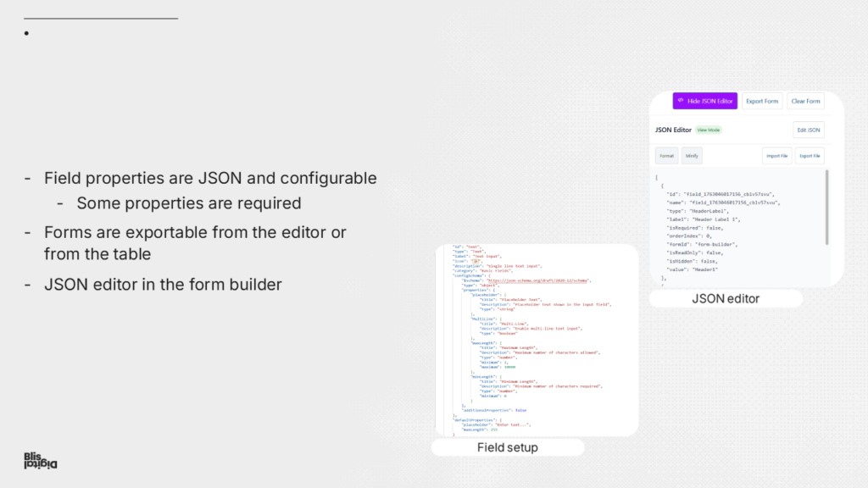Click the Clear Form button
The height and width of the screenshot is (488, 868).
point(805,101)
